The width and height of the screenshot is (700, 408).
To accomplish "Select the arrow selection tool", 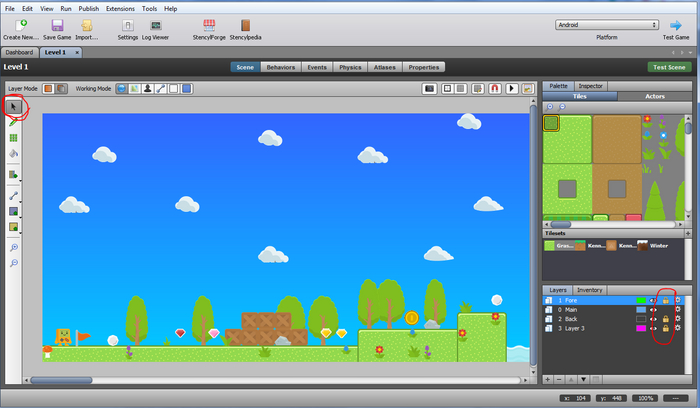I will pos(14,106).
